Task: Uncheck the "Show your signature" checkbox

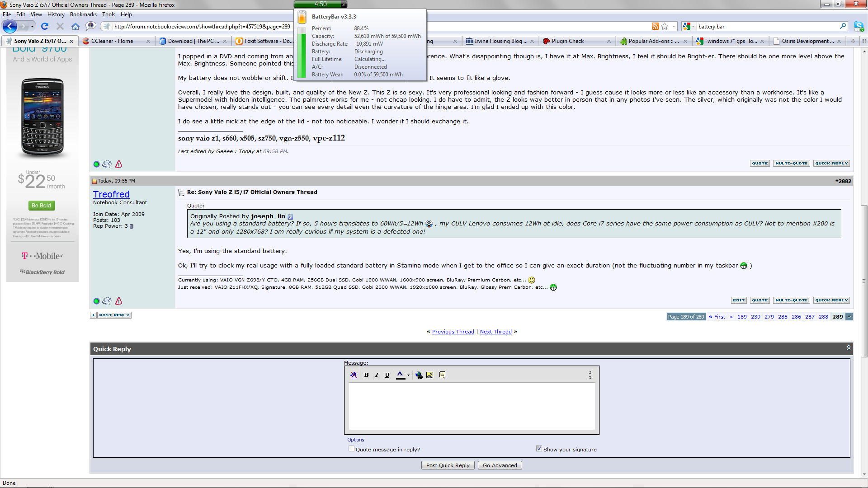Action: pos(539,449)
